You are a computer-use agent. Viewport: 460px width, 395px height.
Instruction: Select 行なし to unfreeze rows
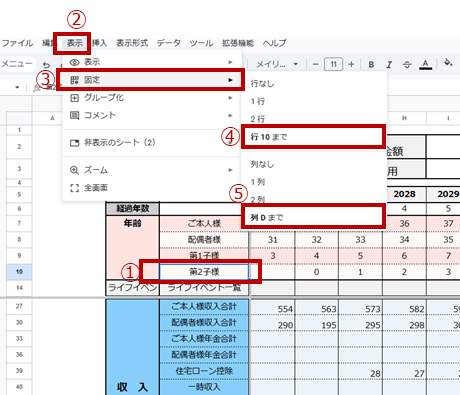coord(313,84)
